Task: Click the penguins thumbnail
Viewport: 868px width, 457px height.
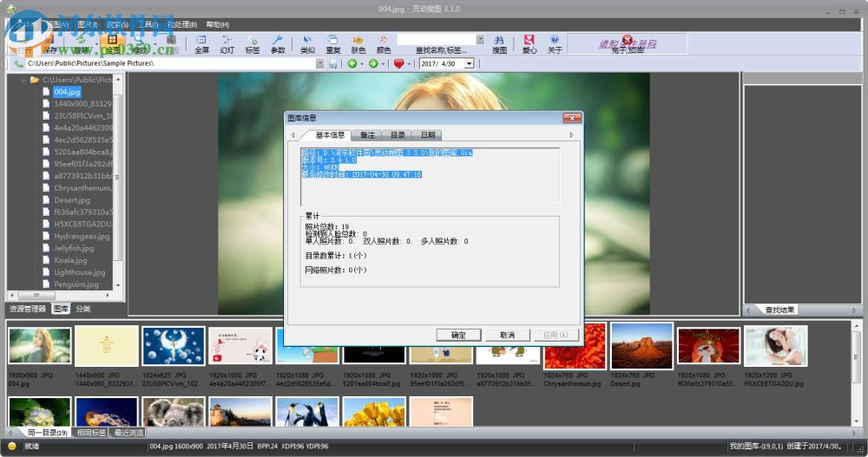Action: tap(307, 412)
